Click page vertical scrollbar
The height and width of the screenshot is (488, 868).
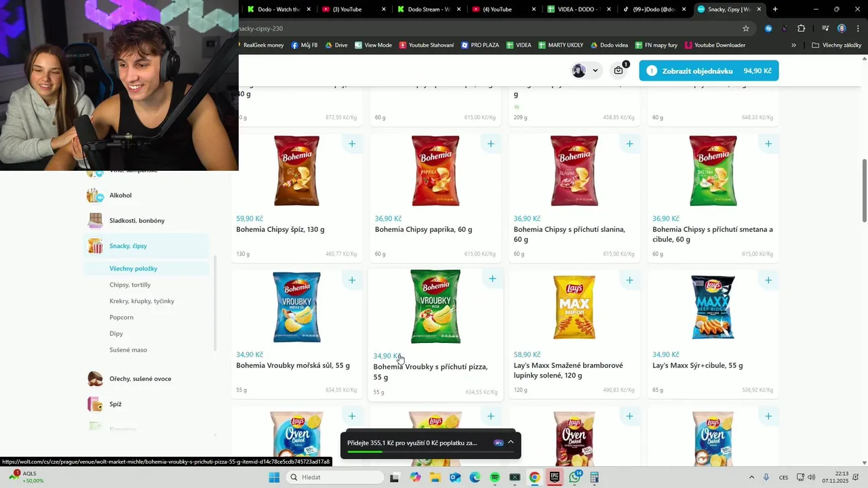(x=864, y=190)
